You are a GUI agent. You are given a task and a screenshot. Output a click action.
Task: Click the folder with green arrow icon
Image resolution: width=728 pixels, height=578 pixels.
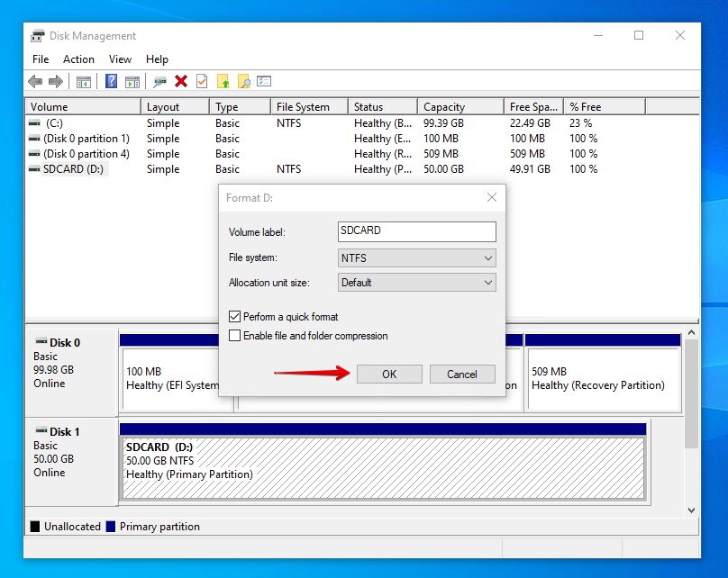tap(223, 82)
